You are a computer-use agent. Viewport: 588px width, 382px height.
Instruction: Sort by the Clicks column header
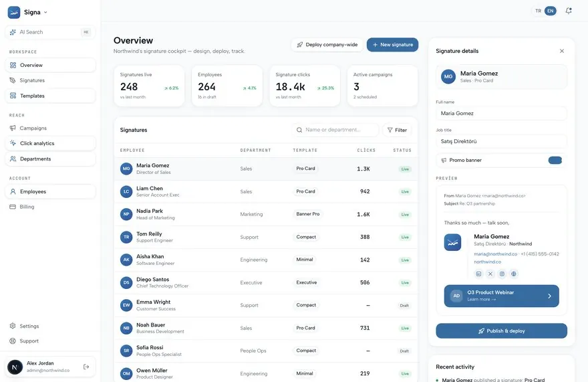[x=366, y=151]
